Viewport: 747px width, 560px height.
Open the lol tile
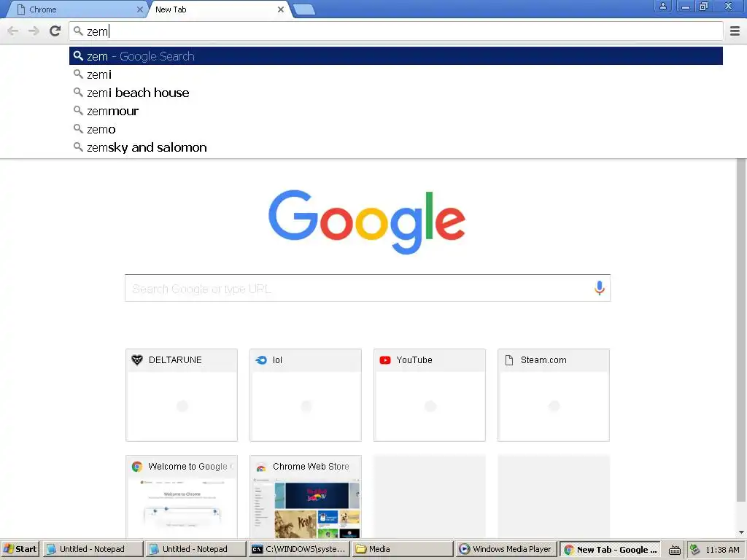tap(306, 394)
